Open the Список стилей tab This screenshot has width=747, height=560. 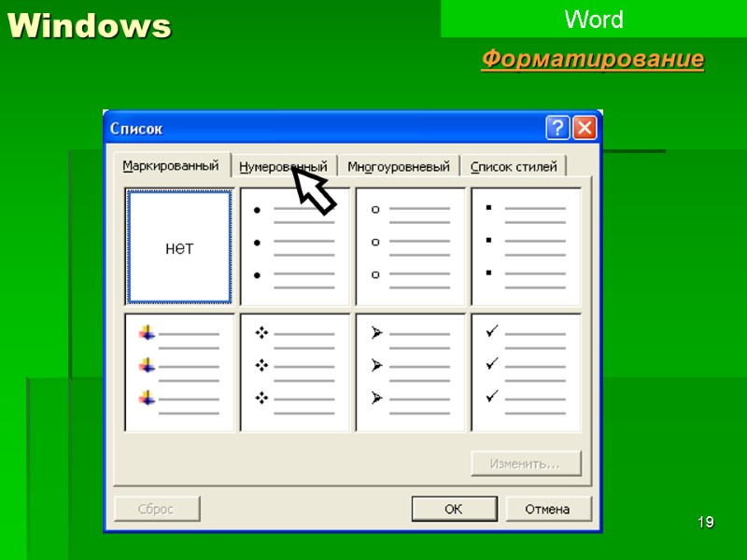tap(514, 167)
